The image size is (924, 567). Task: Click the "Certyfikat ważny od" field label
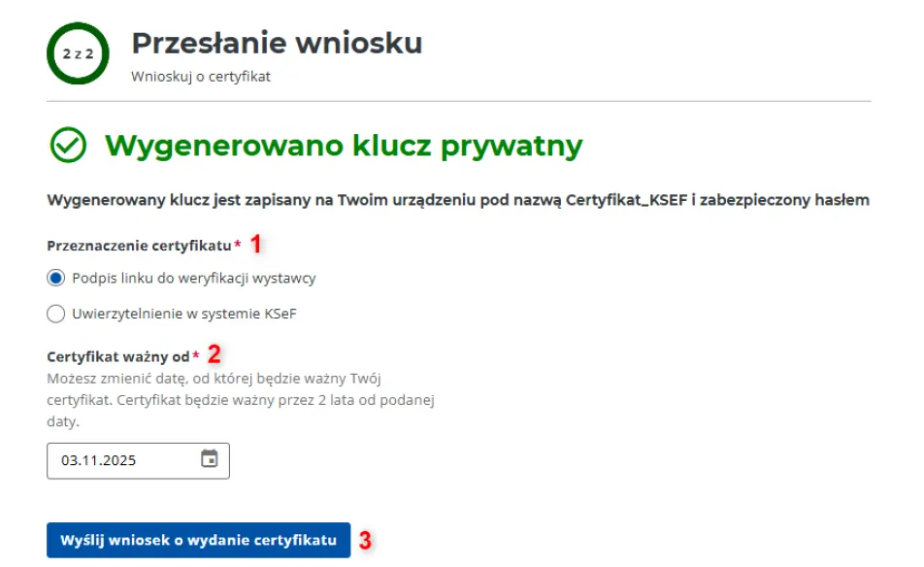tap(117, 356)
